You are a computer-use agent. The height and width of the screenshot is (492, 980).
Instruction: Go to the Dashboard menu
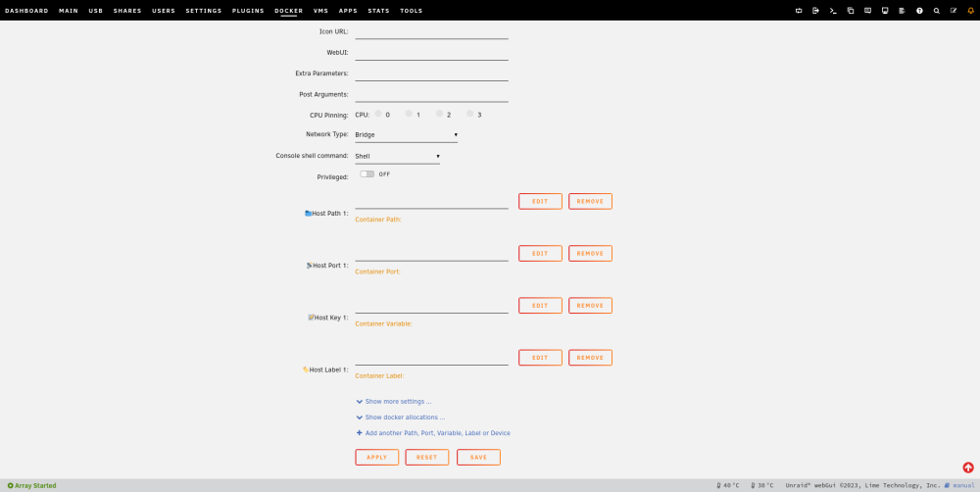pos(26,11)
